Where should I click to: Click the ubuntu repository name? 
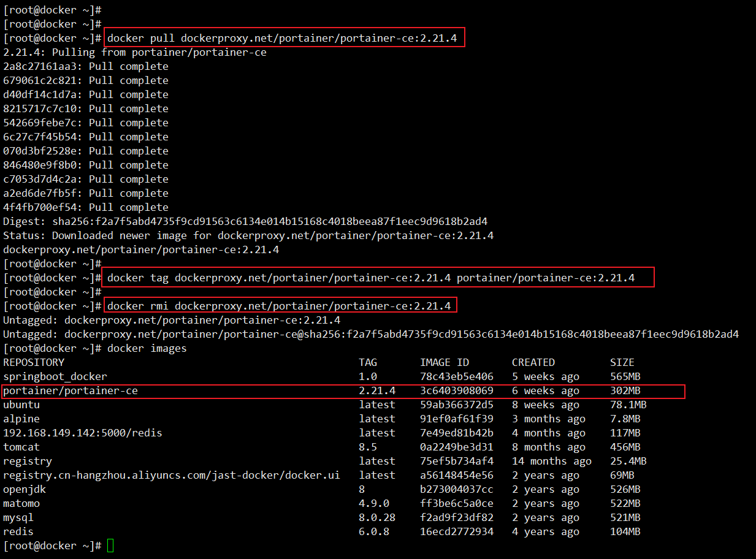[x=21, y=405]
